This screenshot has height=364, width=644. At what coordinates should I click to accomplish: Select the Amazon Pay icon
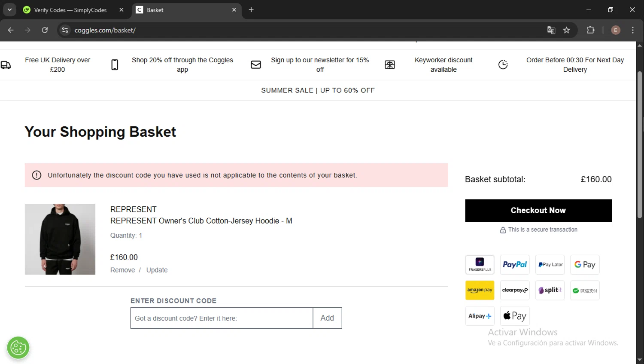pyautogui.click(x=480, y=290)
